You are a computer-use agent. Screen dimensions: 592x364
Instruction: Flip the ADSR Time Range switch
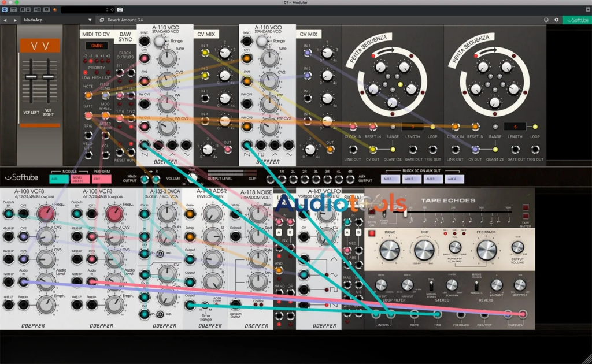[x=205, y=305]
